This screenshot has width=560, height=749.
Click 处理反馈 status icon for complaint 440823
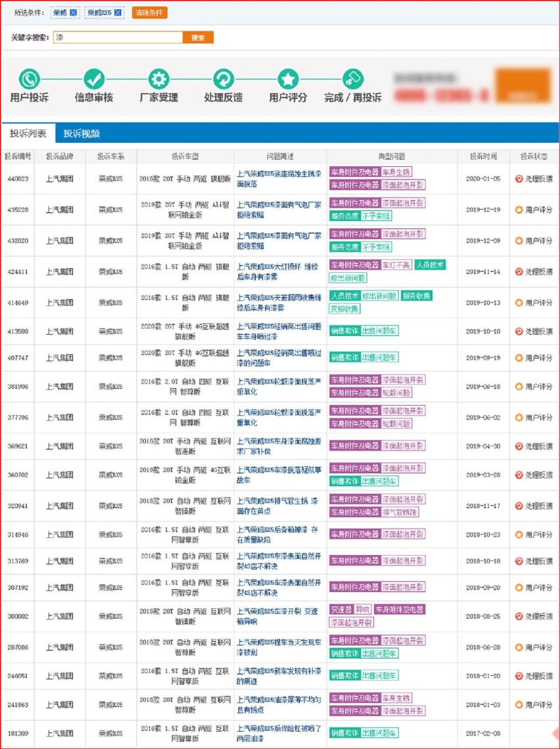(519, 179)
